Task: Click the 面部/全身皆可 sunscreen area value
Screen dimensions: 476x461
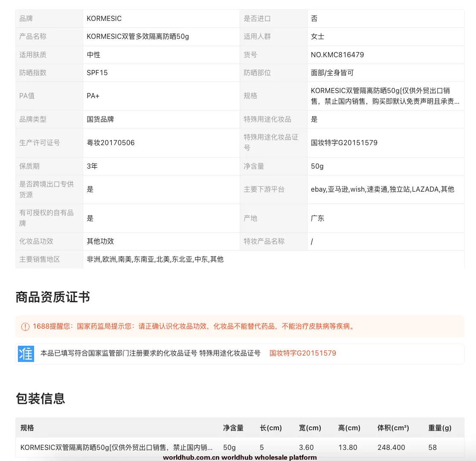Action: tap(332, 73)
